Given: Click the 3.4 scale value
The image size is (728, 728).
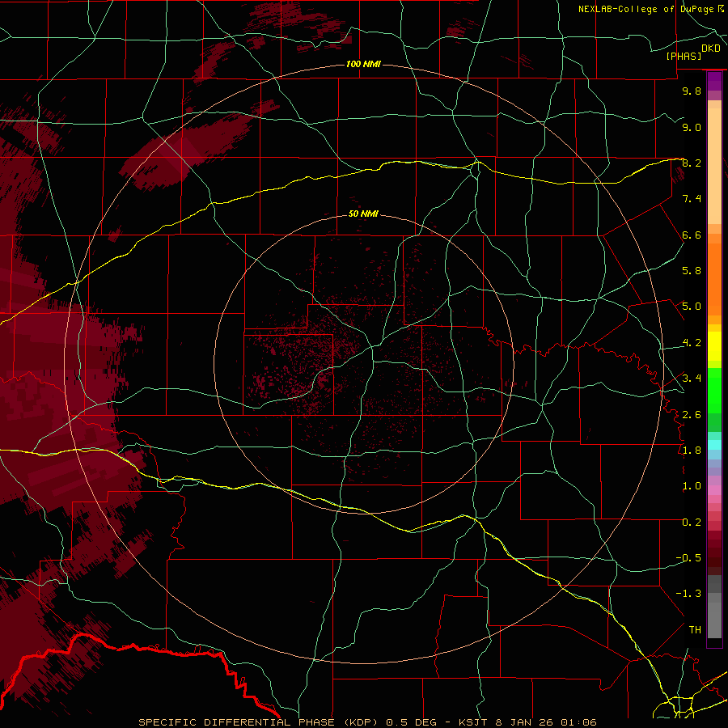Looking at the screenshot, I should [x=692, y=379].
